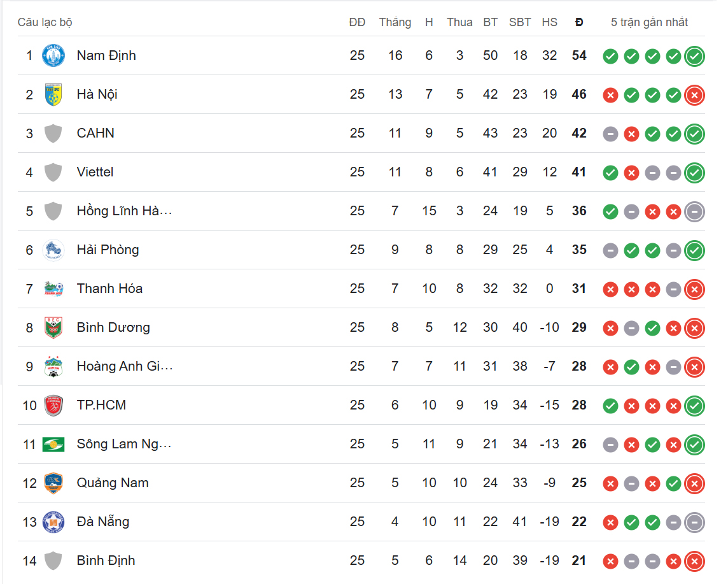
Task: Click Hà Nội's most recent loss icon
Action: tap(694, 96)
